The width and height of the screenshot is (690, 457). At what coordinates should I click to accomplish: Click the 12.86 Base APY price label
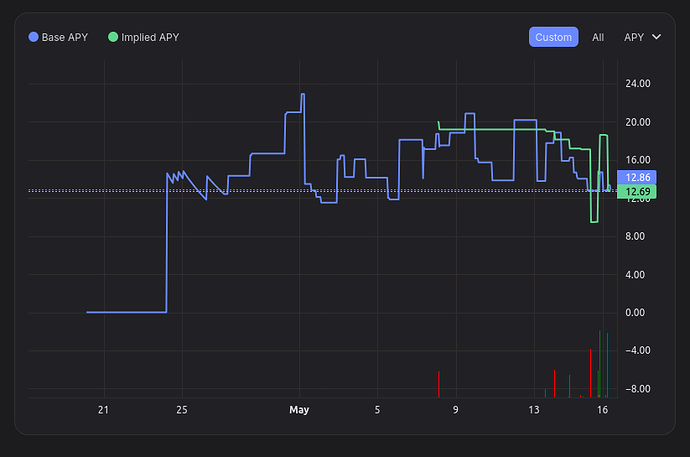point(637,177)
